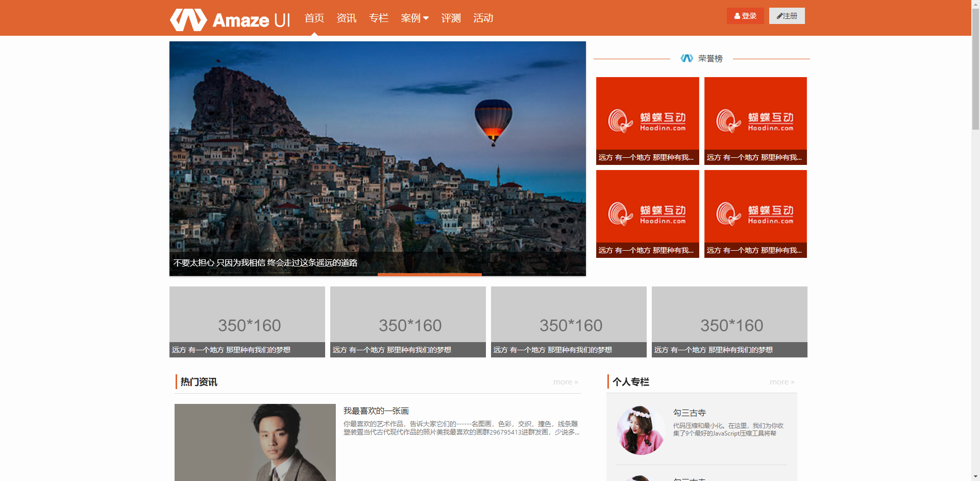Expand the 案例 dropdown menu

(414, 18)
